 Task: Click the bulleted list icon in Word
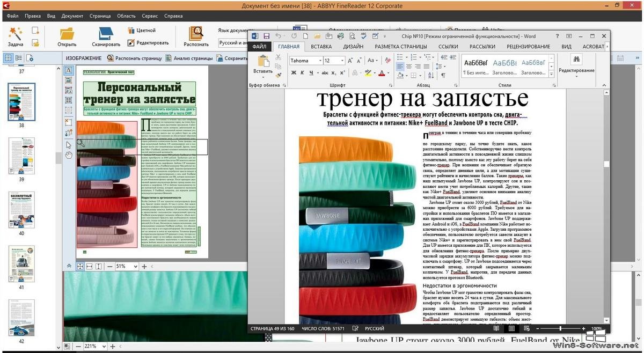[401, 56]
